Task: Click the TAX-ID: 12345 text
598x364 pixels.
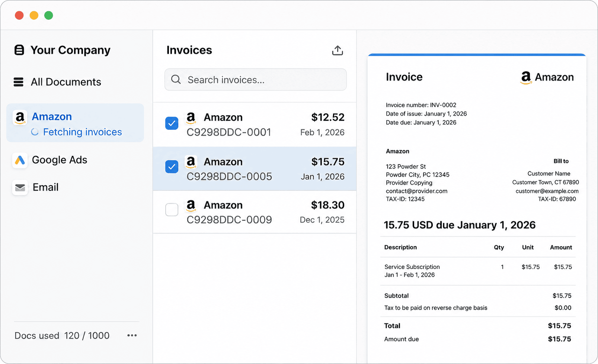Action: coord(405,199)
